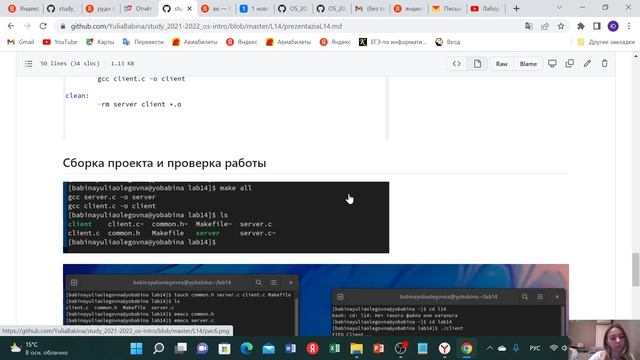Switch the РУС input language
The width and height of the screenshot is (640, 360).
tap(534, 348)
